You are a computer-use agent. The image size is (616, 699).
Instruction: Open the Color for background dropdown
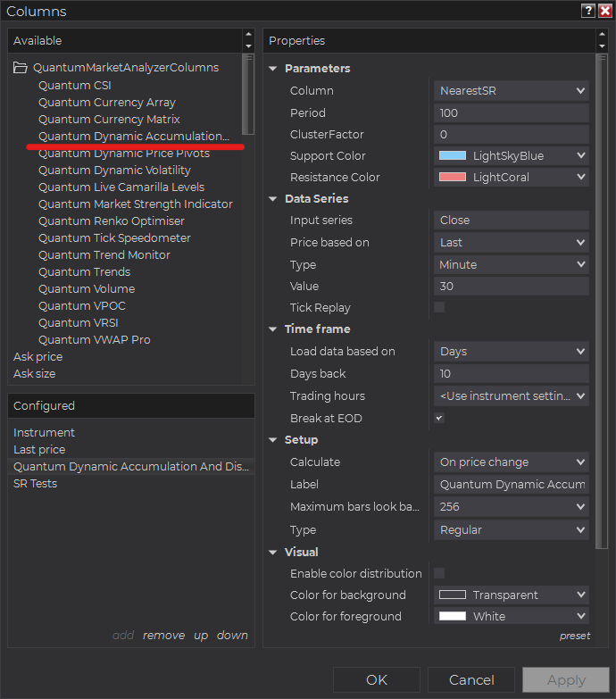click(x=512, y=595)
